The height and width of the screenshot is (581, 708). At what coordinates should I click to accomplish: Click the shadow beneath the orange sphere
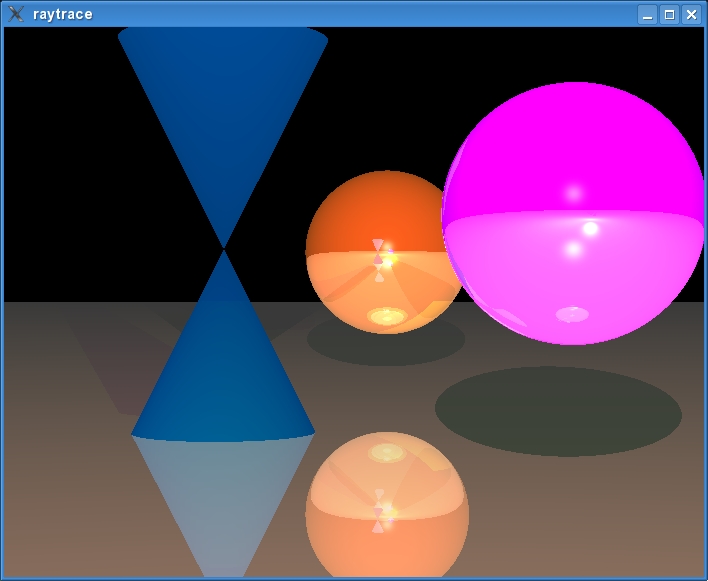point(385,342)
